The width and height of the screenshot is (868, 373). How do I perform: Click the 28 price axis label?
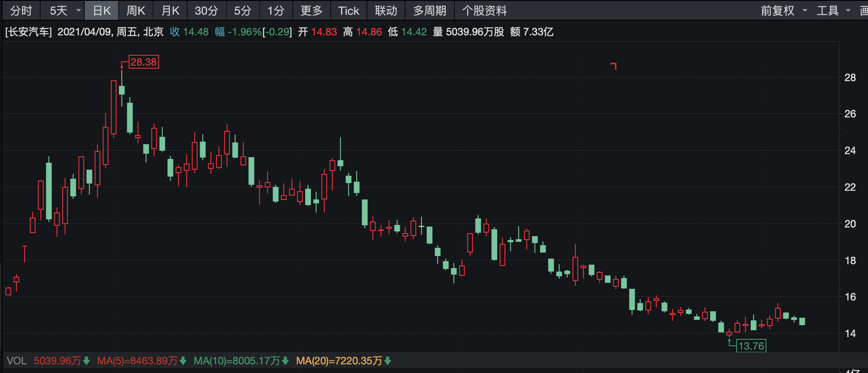(x=850, y=78)
